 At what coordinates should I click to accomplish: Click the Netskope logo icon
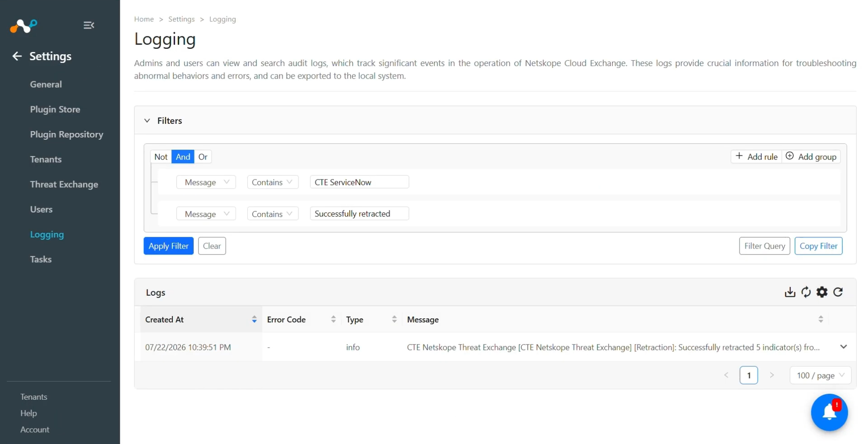tap(24, 26)
